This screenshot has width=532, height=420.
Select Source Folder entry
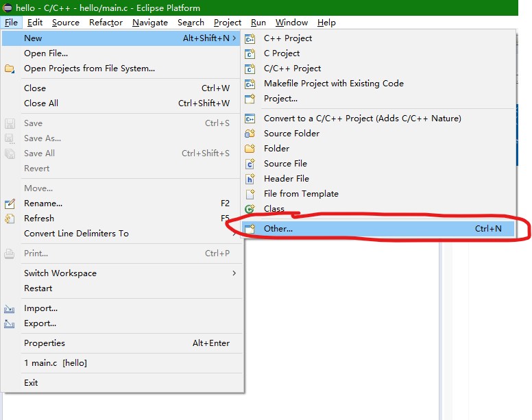point(378,134)
